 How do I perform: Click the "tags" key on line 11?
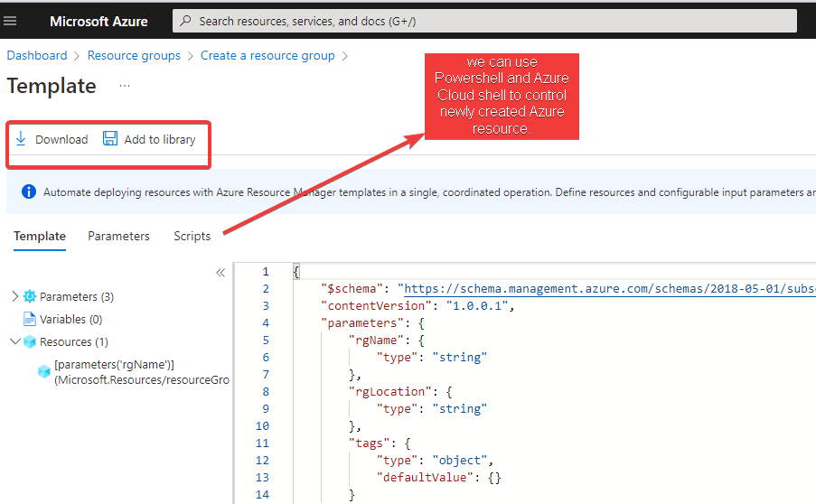tap(369, 443)
